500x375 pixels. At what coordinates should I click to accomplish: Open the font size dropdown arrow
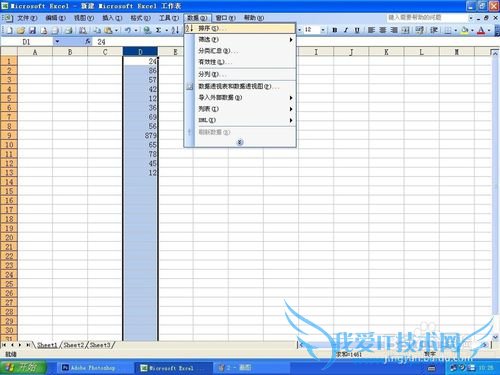click(x=323, y=30)
